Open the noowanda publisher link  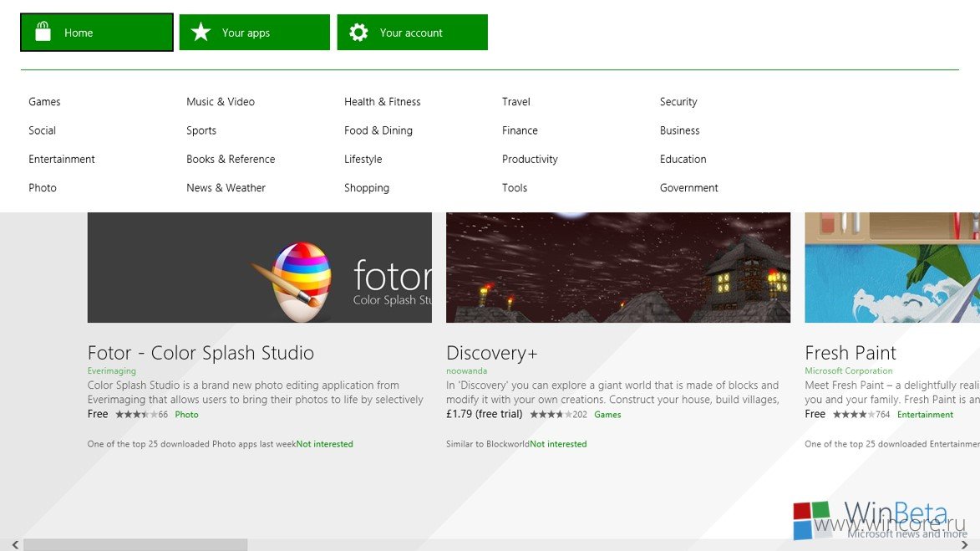click(x=466, y=371)
